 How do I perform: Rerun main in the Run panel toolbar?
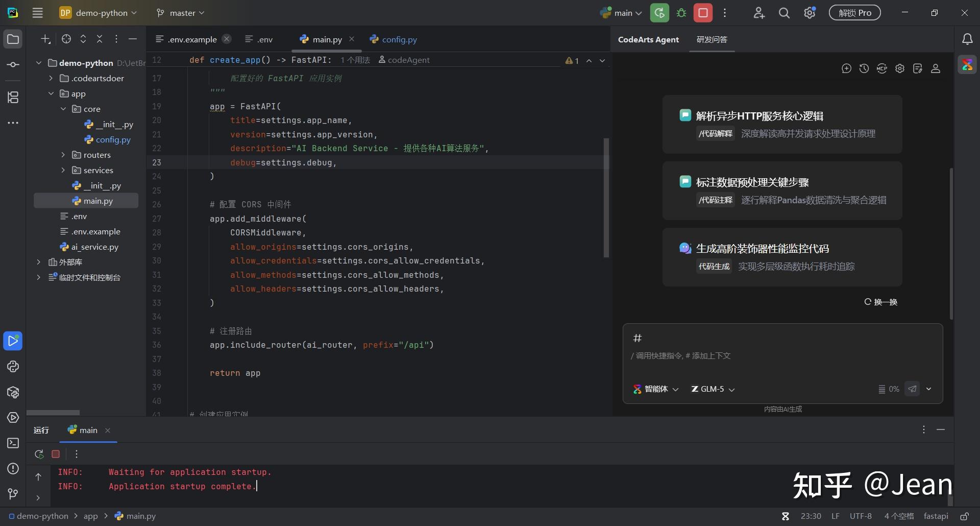point(39,454)
